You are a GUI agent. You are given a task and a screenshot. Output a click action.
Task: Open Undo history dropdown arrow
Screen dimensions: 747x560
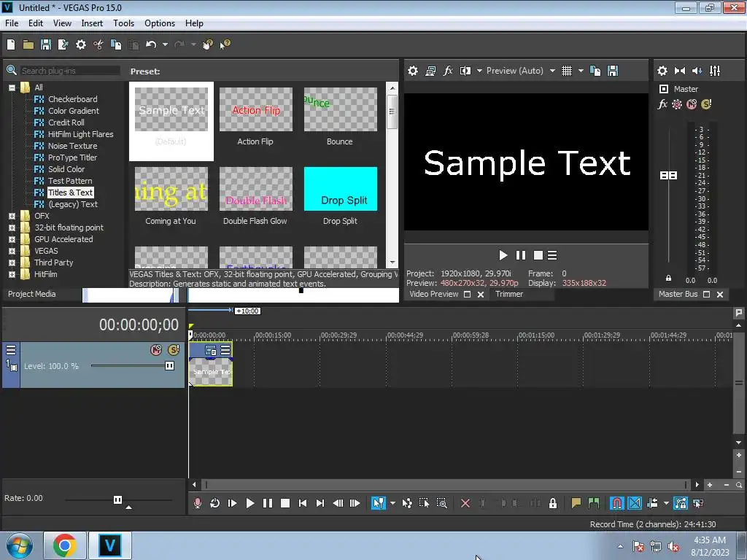[x=165, y=44]
